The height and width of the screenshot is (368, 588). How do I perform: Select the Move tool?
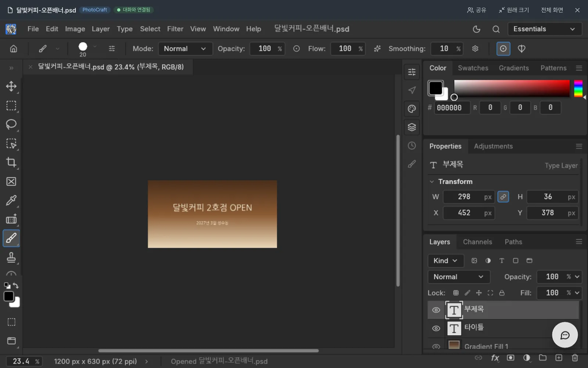coord(11,86)
